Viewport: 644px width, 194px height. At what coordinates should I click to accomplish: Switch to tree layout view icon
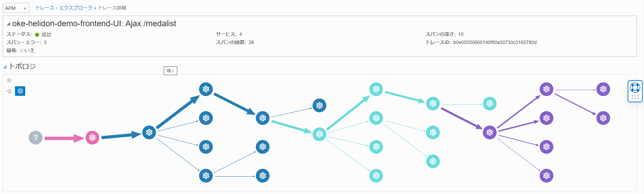coord(9,91)
